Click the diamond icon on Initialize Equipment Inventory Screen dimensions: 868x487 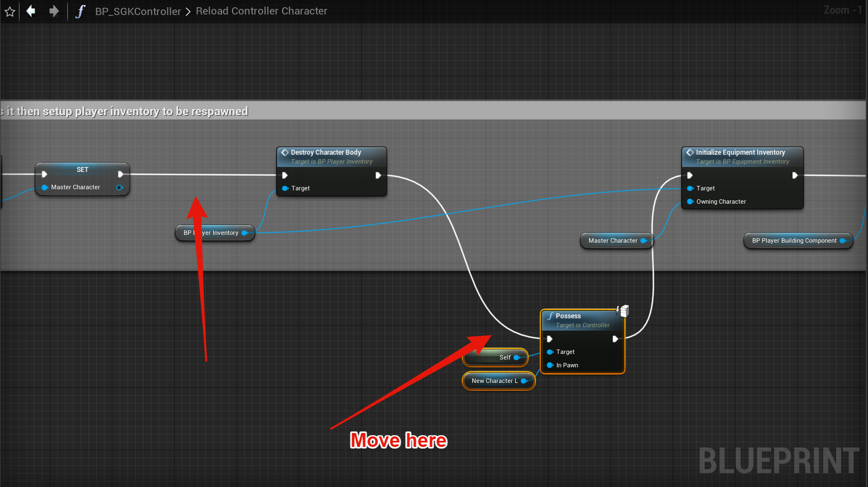click(690, 152)
